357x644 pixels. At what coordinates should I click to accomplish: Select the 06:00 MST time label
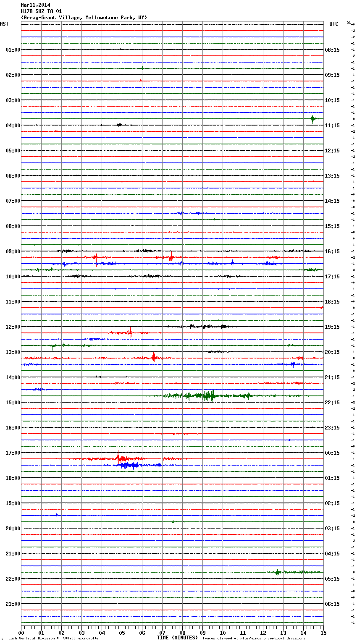pos(13,176)
